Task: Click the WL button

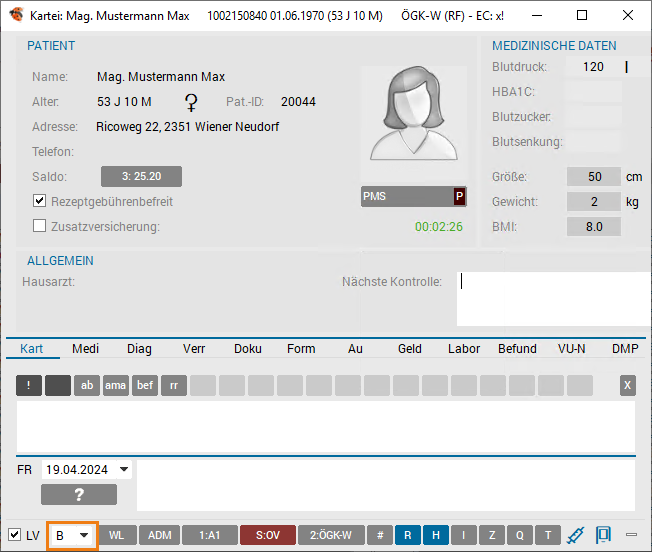Action: pos(116,535)
